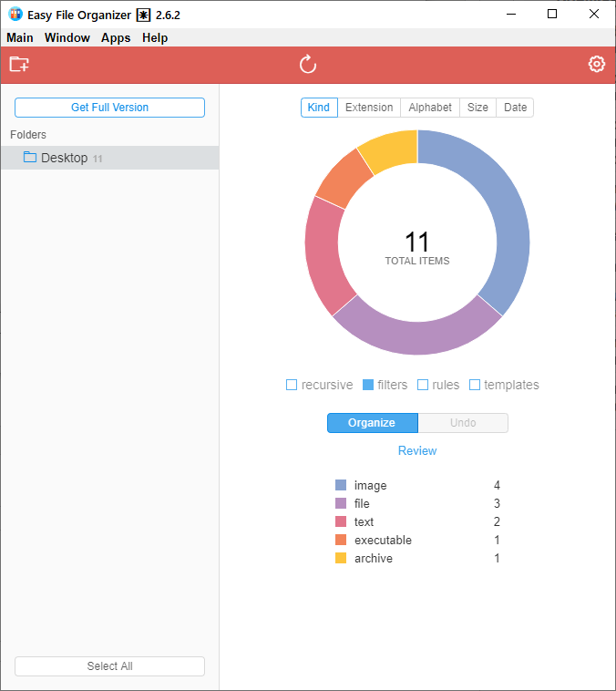Click the purple file segment of donut chart
The width and height of the screenshot is (616, 691).
coord(417,338)
